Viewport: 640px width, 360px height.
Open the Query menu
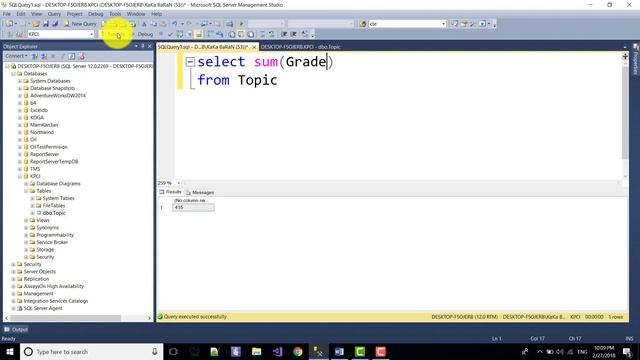tap(54, 14)
